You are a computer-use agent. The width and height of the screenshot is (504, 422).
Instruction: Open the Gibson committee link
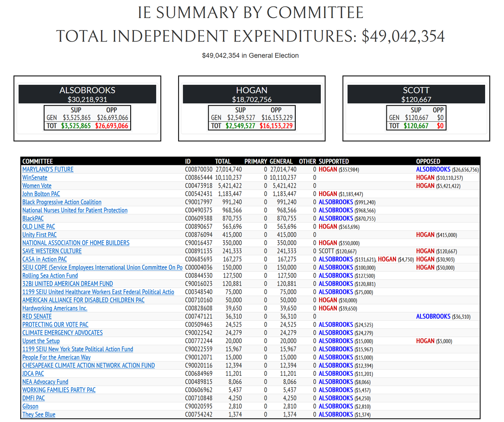(30, 407)
